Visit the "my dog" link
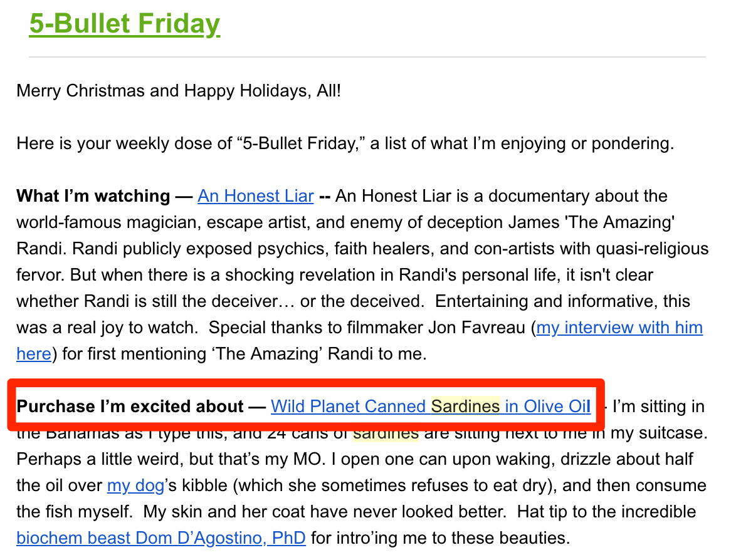The image size is (731, 560). click(x=135, y=485)
